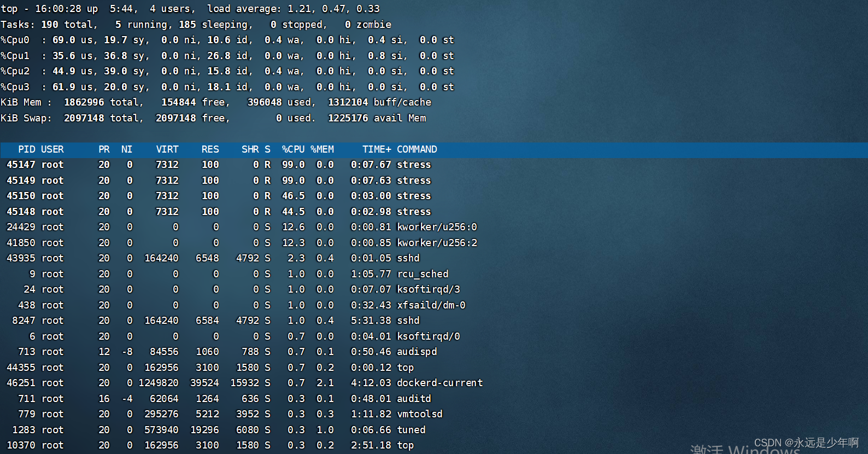Click the 0 zombie count
Image resolution: width=868 pixels, height=454 pixels.
tap(348, 25)
